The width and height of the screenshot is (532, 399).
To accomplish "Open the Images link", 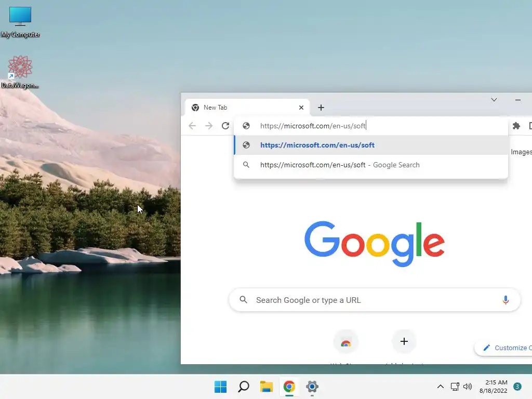I will [x=521, y=152].
